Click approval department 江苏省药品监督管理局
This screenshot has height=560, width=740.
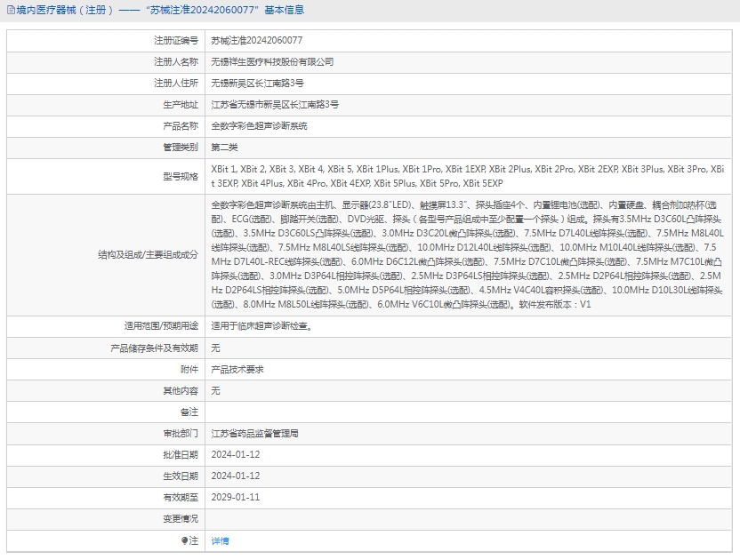[254, 434]
